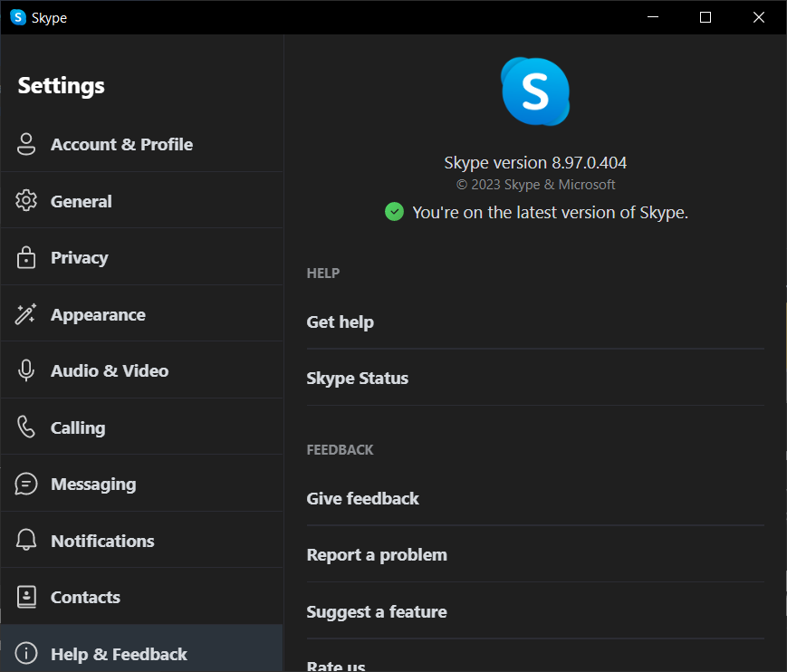Select the Appearance menu entry

142,314
